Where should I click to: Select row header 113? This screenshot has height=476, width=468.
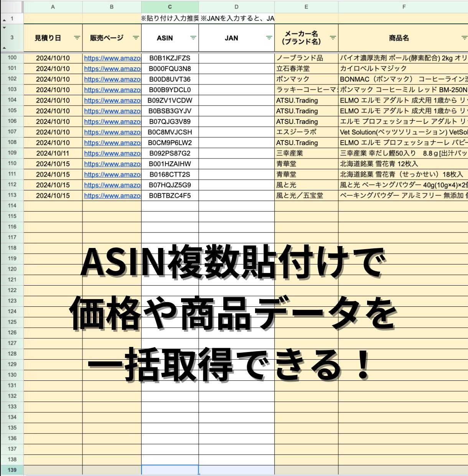pos(12,195)
